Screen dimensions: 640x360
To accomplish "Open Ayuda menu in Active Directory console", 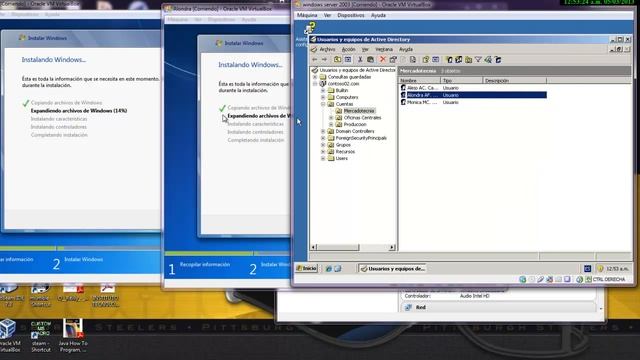I will pyautogui.click(x=406, y=49).
